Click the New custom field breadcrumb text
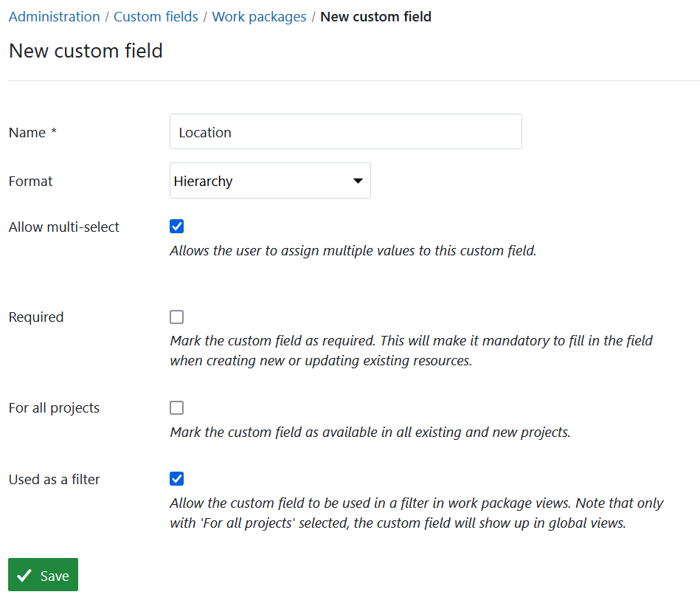700x603 pixels. pos(376,16)
